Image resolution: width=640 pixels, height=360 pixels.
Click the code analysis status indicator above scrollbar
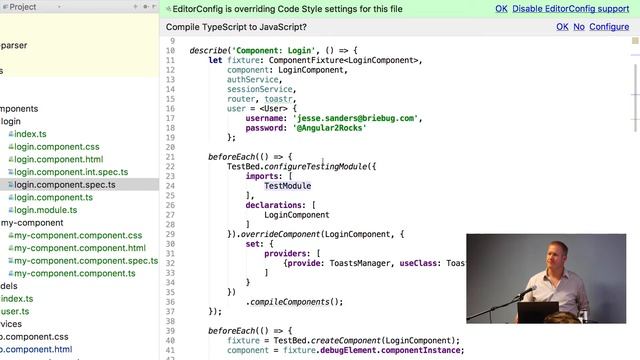pos(635,40)
